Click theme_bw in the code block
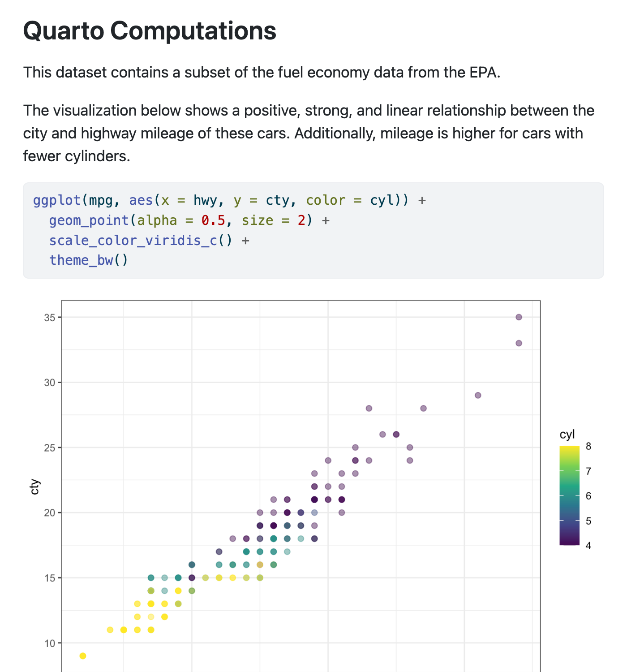This screenshot has width=627, height=672. 81,260
